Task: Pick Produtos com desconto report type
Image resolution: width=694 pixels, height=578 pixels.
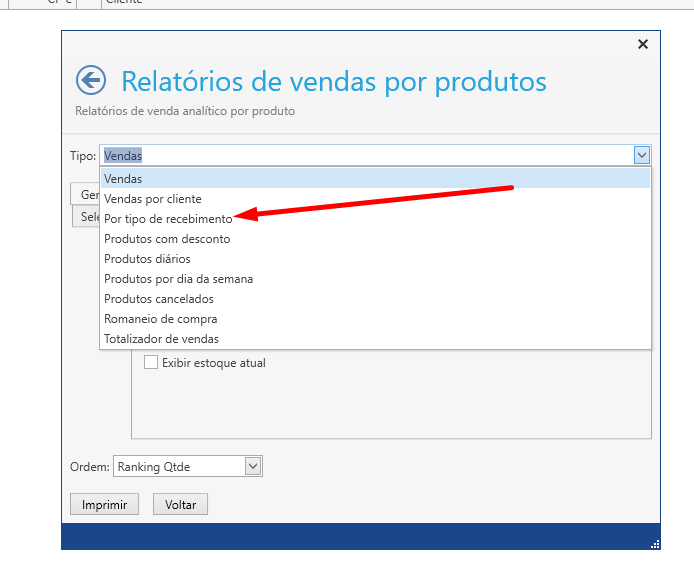Action: click(166, 239)
